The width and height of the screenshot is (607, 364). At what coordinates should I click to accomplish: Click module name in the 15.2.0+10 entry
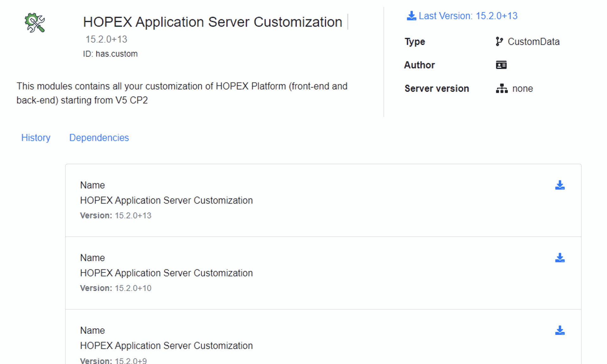166,273
